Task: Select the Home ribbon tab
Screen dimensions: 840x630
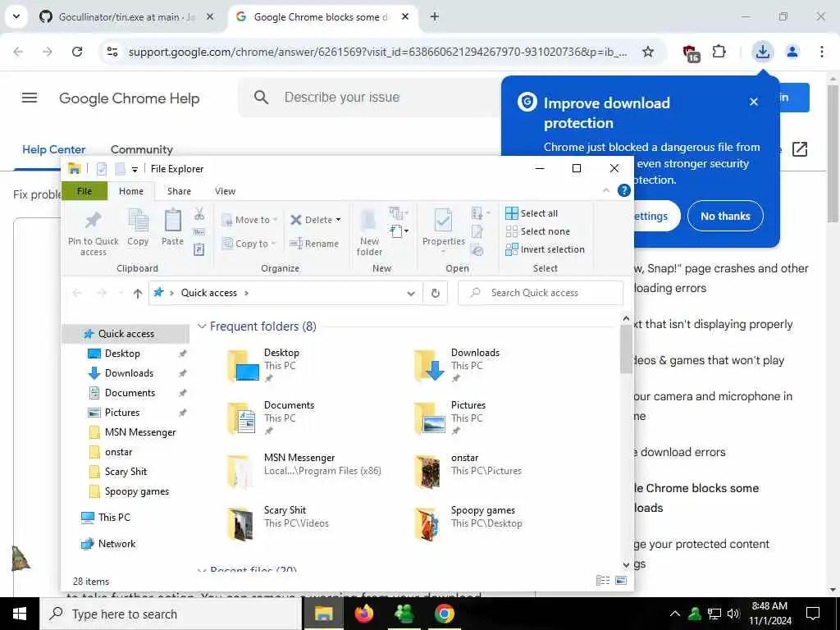Action: (x=131, y=191)
